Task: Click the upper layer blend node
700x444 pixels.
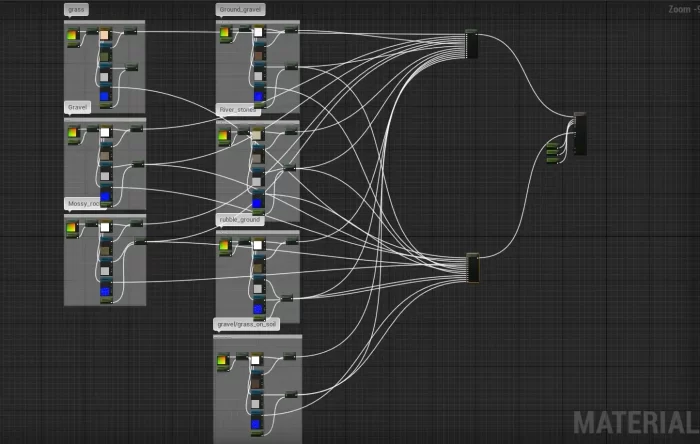Action: coord(472,45)
